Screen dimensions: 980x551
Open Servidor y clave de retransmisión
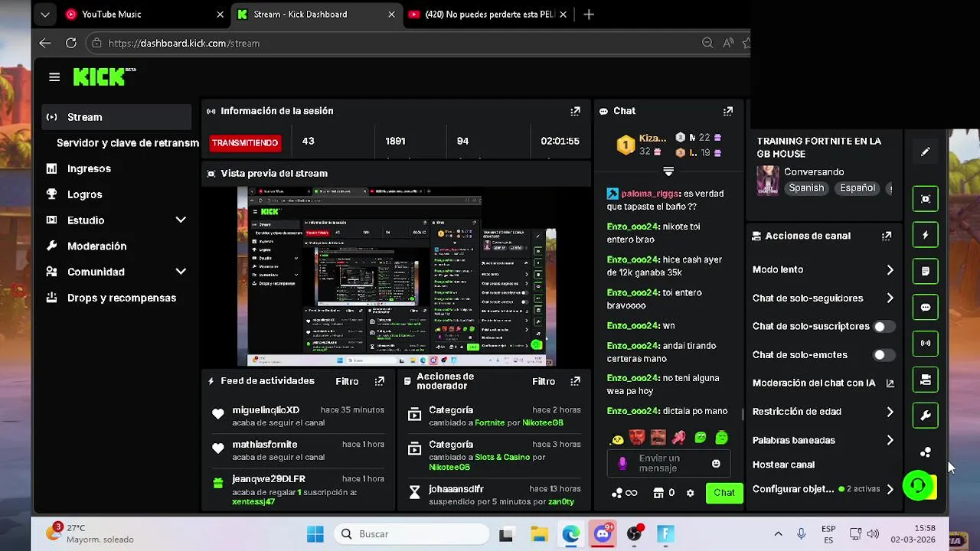127,143
